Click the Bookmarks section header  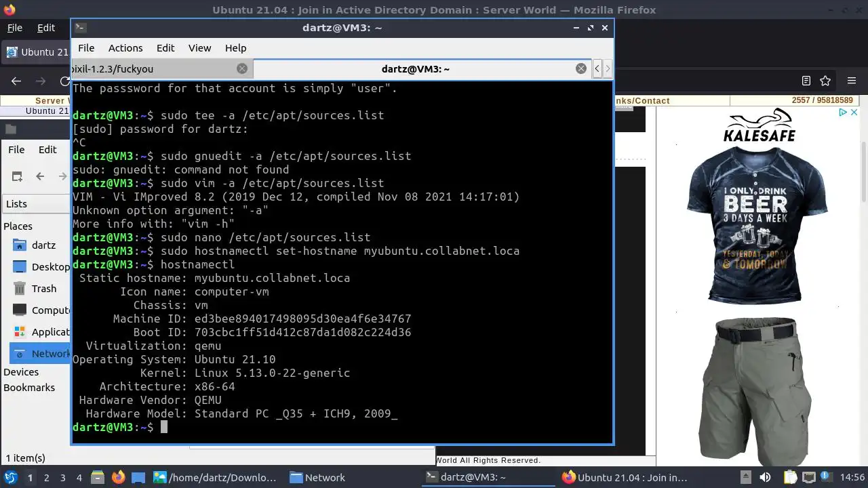click(x=29, y=388)
